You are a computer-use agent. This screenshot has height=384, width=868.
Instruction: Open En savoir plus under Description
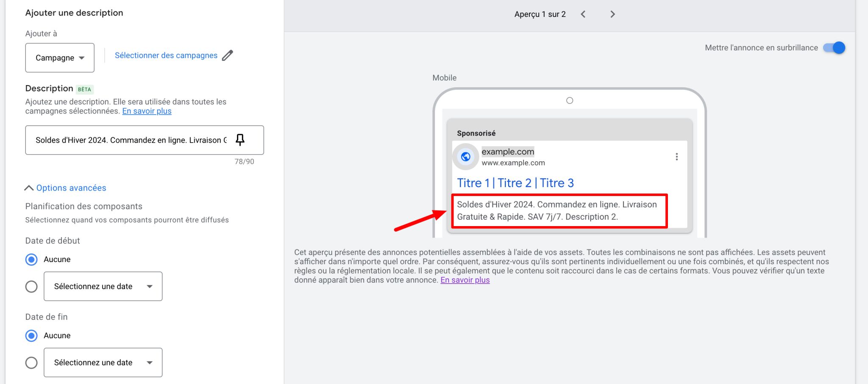point(147,111)
